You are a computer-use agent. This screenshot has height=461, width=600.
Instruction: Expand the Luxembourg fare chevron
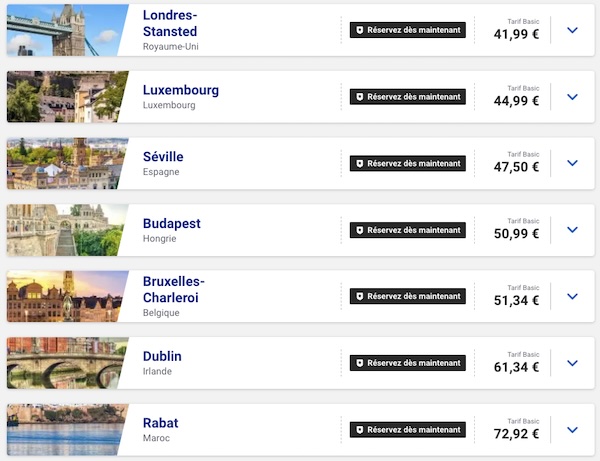(572, 97)
